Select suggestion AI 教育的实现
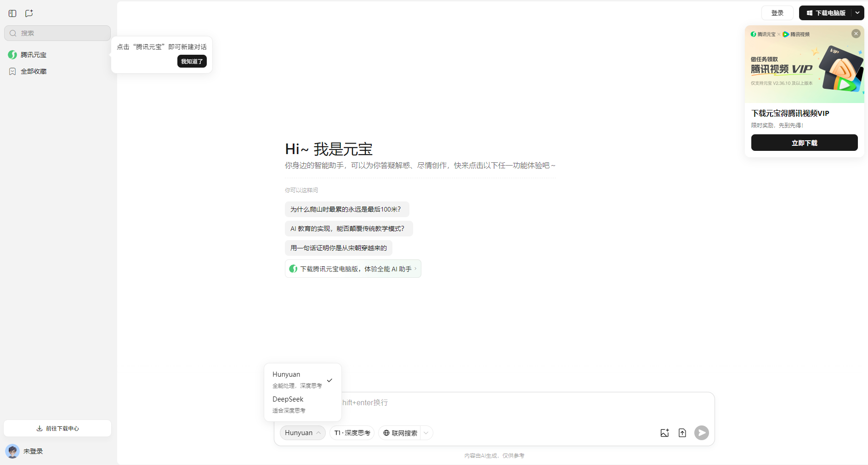 click(x=349, y=229)
